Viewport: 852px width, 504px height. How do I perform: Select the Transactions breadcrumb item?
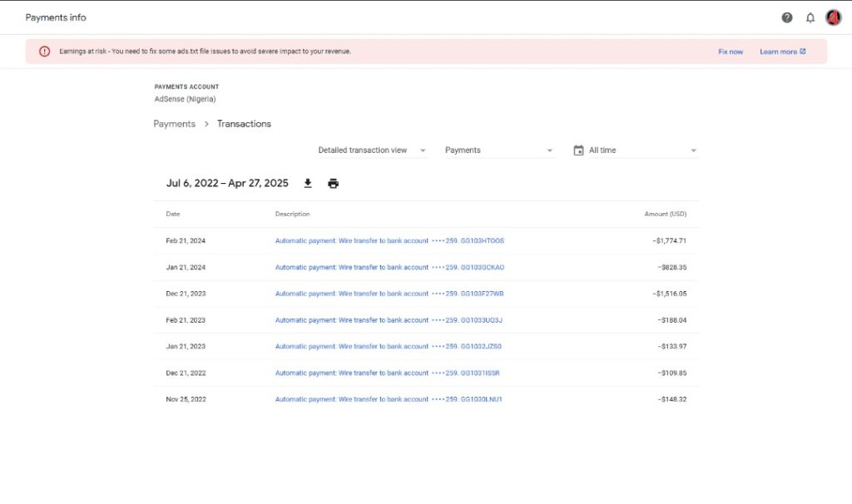(244, 124)
